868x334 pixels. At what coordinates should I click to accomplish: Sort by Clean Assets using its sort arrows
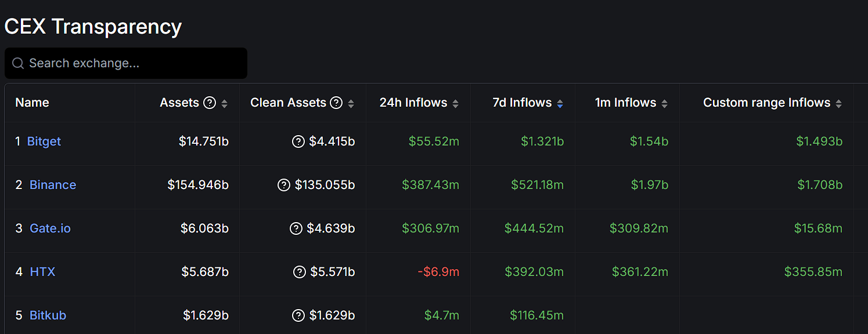click(x=351, y=104)
